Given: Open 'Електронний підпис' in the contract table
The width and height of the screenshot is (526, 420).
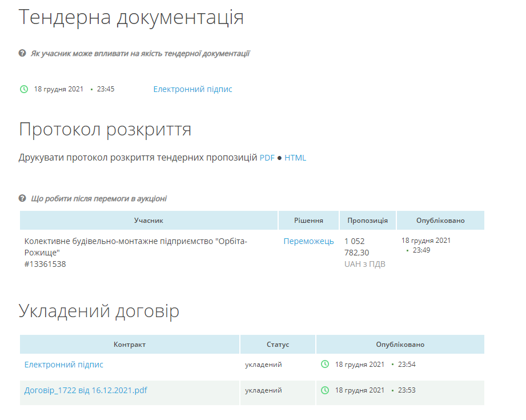Looking at the screenshot, I should coord(64,364).
